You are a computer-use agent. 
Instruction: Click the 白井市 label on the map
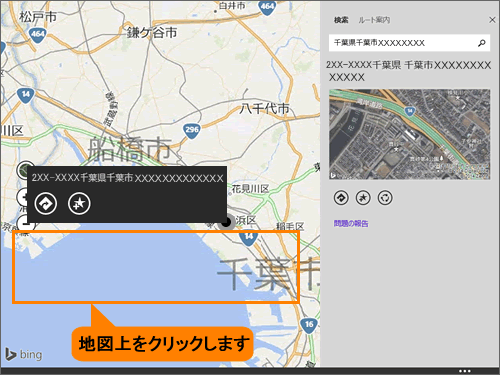coord(232,6)
